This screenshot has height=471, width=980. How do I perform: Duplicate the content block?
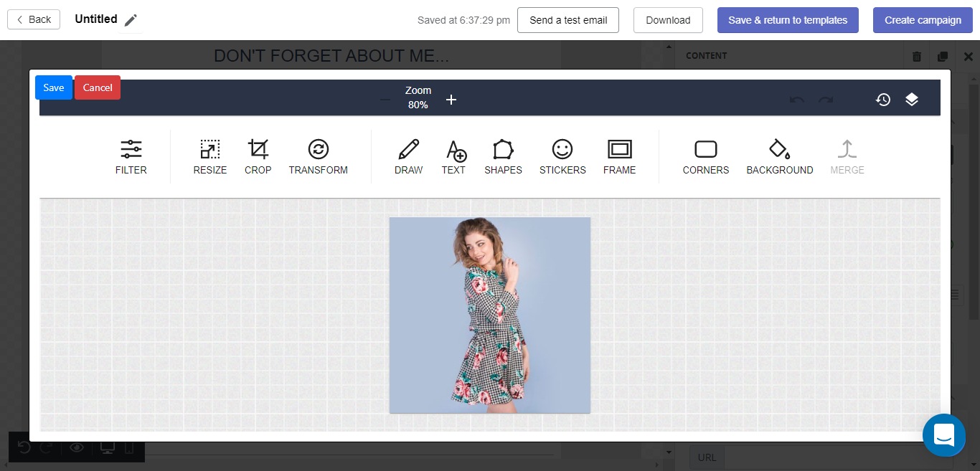943,56
